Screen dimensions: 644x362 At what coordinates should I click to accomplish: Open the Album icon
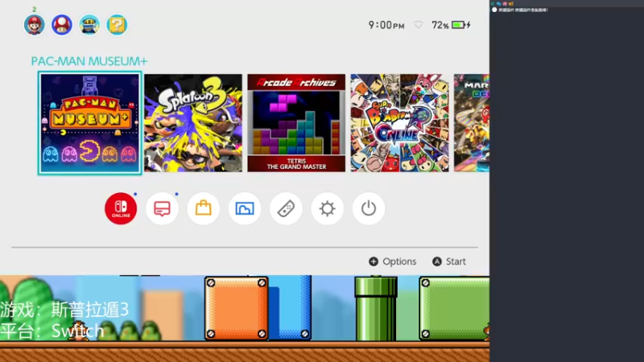click(245, 208)
